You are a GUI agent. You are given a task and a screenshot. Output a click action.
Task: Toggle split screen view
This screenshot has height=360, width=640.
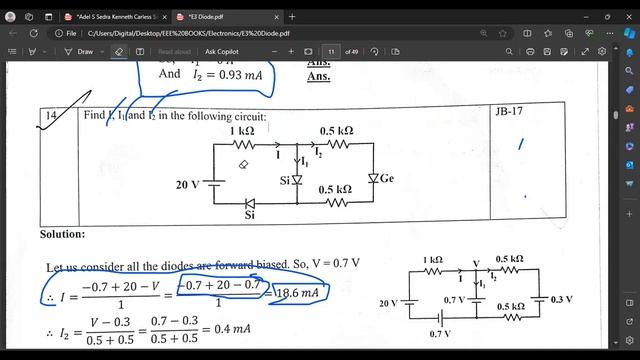527,33
